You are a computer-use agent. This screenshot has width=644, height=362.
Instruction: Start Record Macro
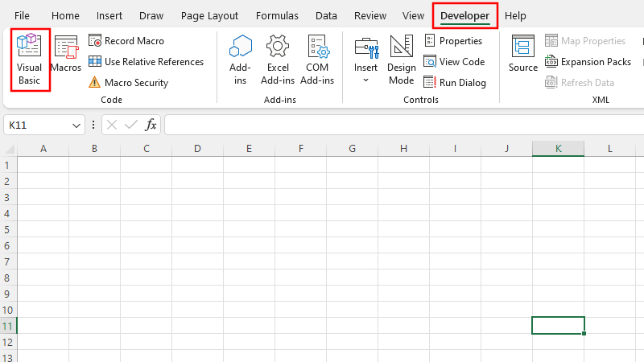pyautogui.click(x=126, y=41)
